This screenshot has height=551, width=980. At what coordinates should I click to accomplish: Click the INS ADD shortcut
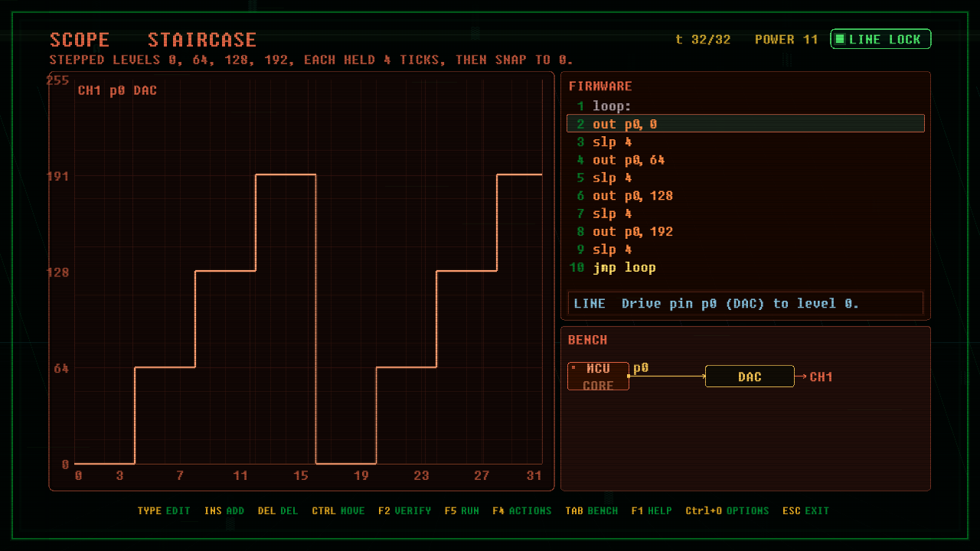pos(224,510)
